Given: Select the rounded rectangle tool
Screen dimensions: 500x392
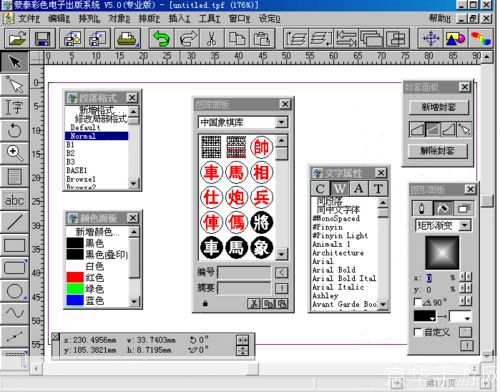Looking at the screenshot, I should tap(14, 268).
